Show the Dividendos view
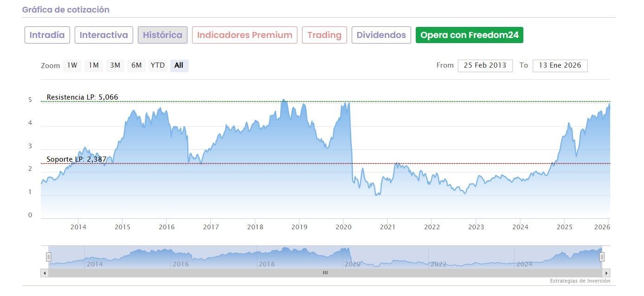The width and height of the screenshot is (644, 296). point(381,35)
